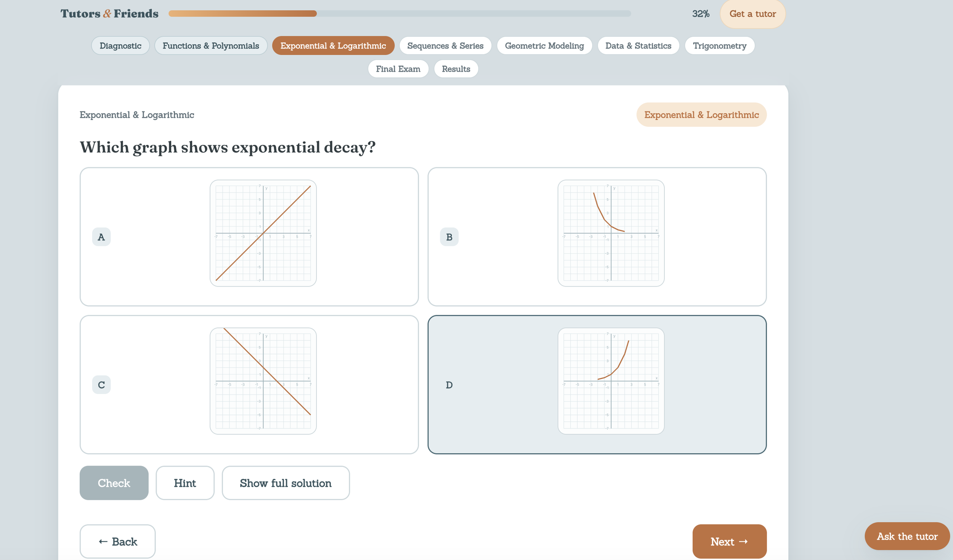Switch to Functions & Polynomials tab
Image resolution: width=953 pixels, height=560 pixels.
coord(211,46)
